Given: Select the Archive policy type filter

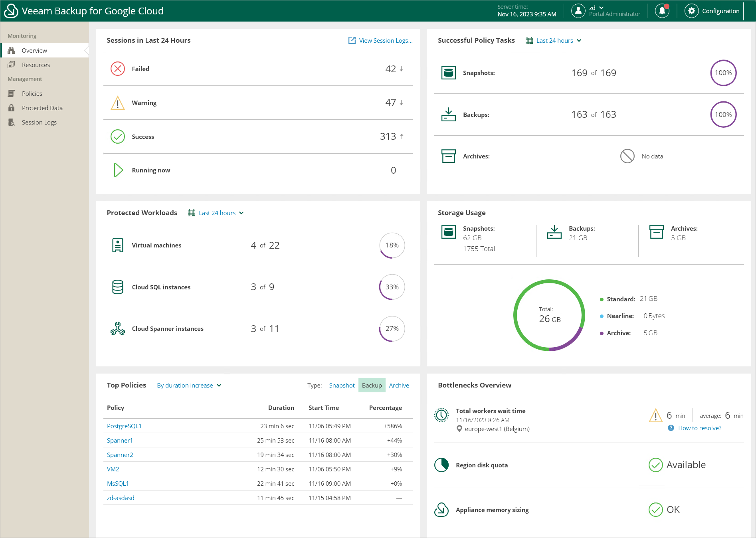Looking at the screenshot, I should (399, 386).
